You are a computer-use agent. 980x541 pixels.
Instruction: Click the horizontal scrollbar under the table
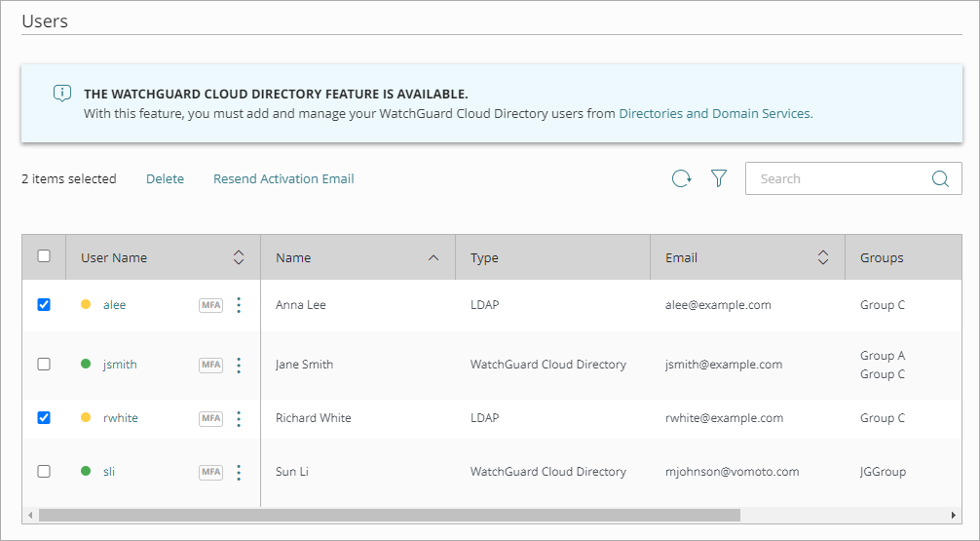point(390,515)
